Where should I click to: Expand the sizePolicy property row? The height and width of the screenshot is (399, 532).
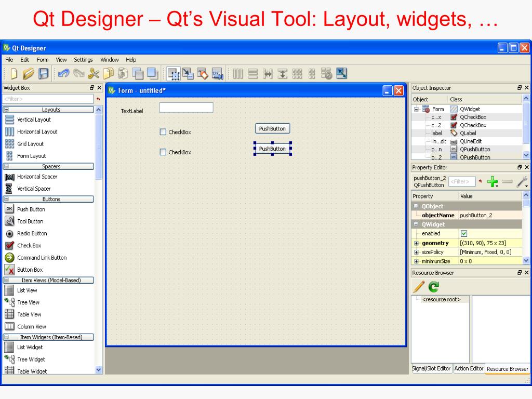click(416, 252)
